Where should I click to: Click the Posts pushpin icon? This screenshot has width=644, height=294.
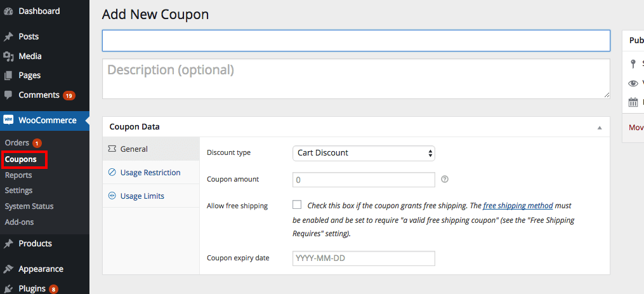coord(8,37)
